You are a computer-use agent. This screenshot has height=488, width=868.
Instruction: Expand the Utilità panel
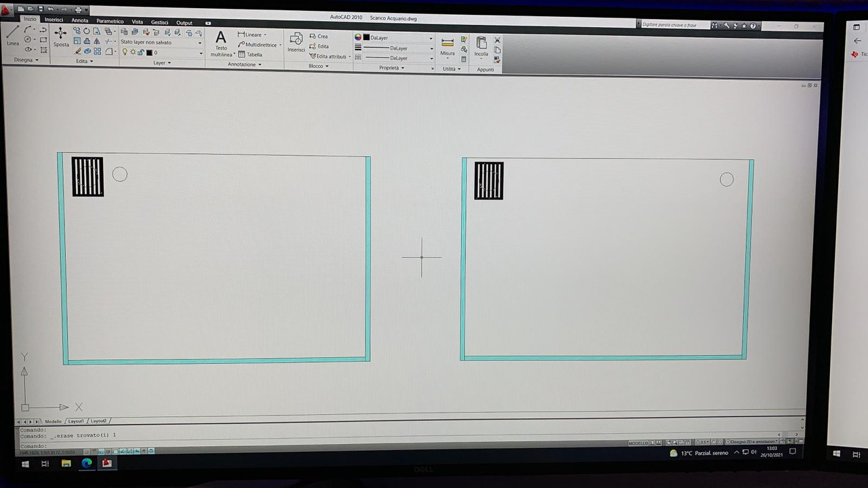[x=451, y=68]
